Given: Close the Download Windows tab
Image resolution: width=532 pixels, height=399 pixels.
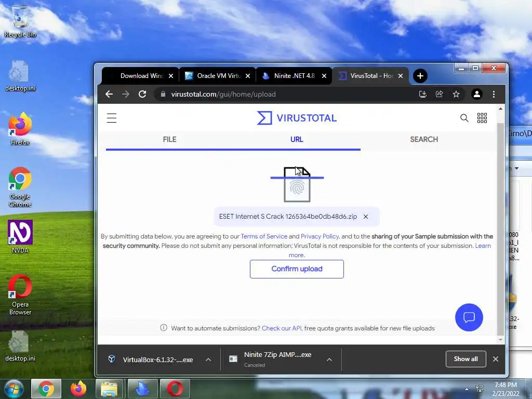Looking at the screenshot, I should [171, 76].
